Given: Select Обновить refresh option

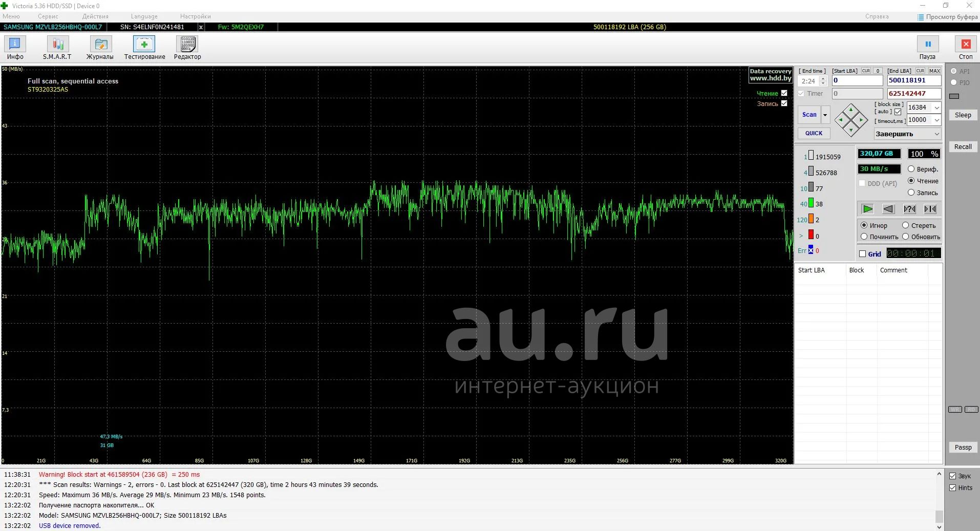Looking at the screenshot, I should coord(905,237).
